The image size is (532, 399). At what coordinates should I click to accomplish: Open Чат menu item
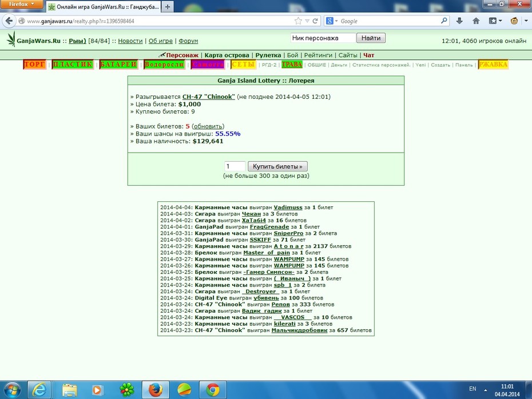coord(369,55)
